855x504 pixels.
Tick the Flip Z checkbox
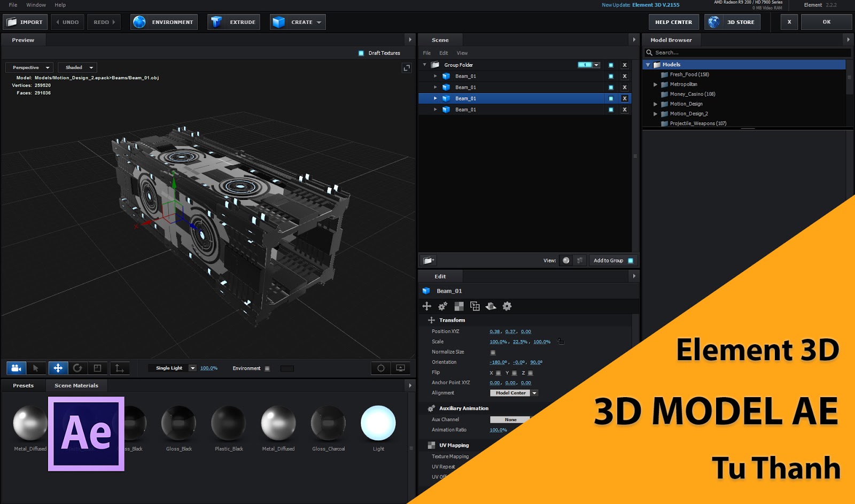pyautogui.click(x=530, y=373)
